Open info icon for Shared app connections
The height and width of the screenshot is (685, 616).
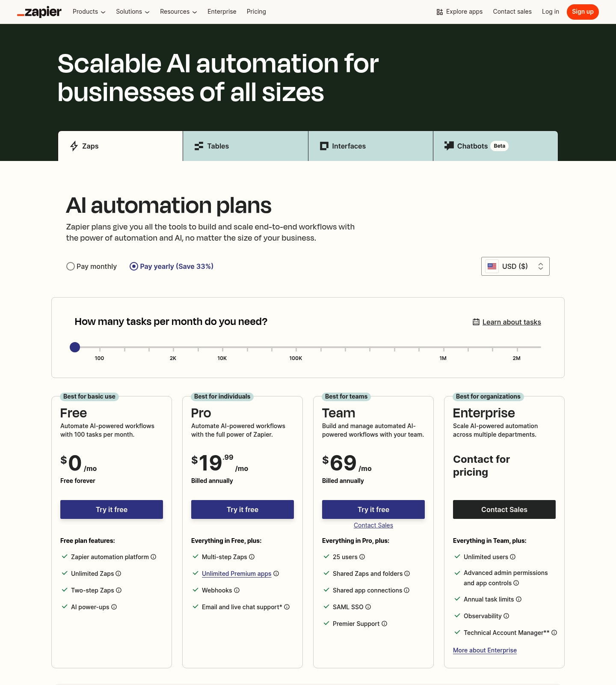[407, 590]
